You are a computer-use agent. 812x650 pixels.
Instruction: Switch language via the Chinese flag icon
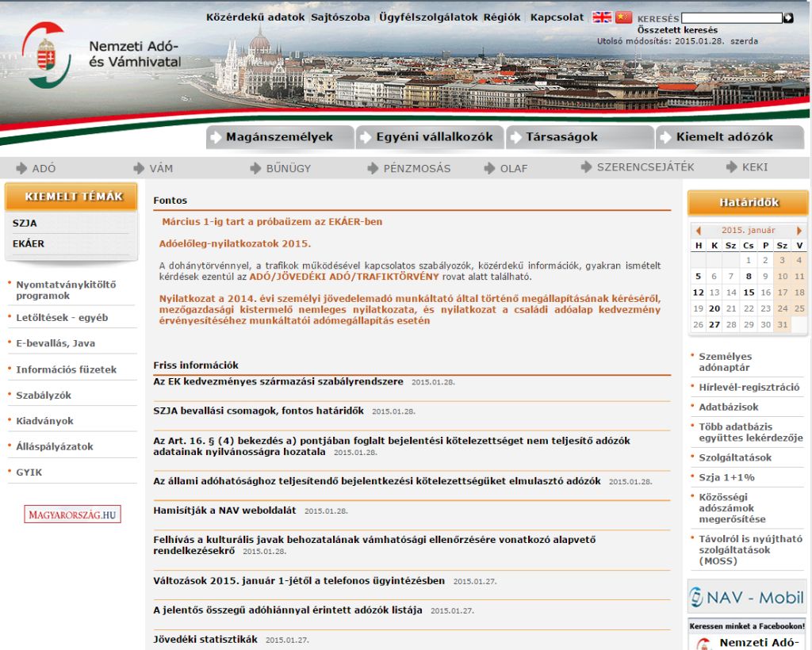pyautogui.click(x=624, y=17)
